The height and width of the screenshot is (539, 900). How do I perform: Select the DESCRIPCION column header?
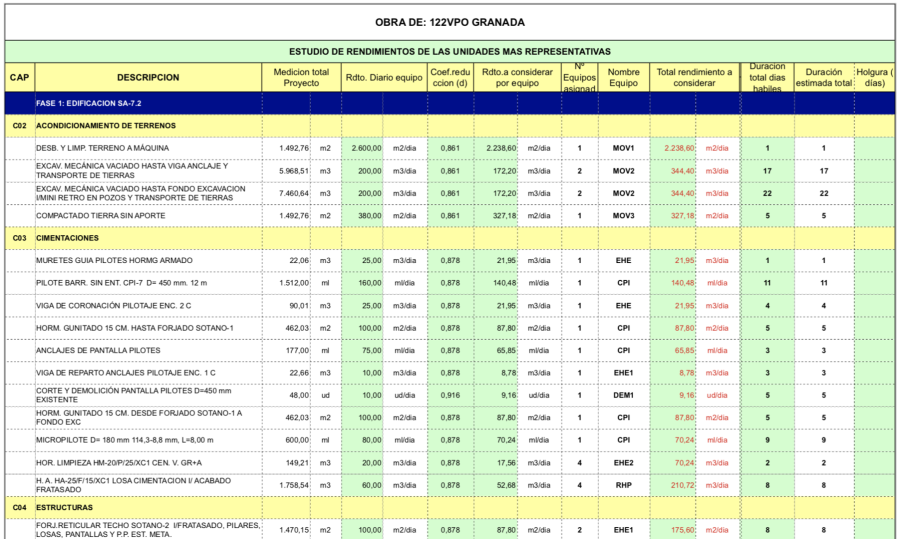147,77
